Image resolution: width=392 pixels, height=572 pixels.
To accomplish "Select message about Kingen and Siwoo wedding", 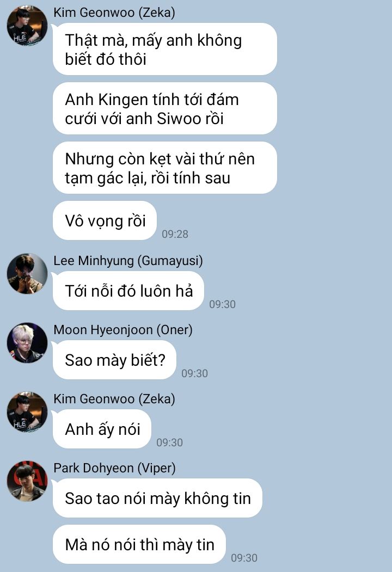I will (164, 109).
